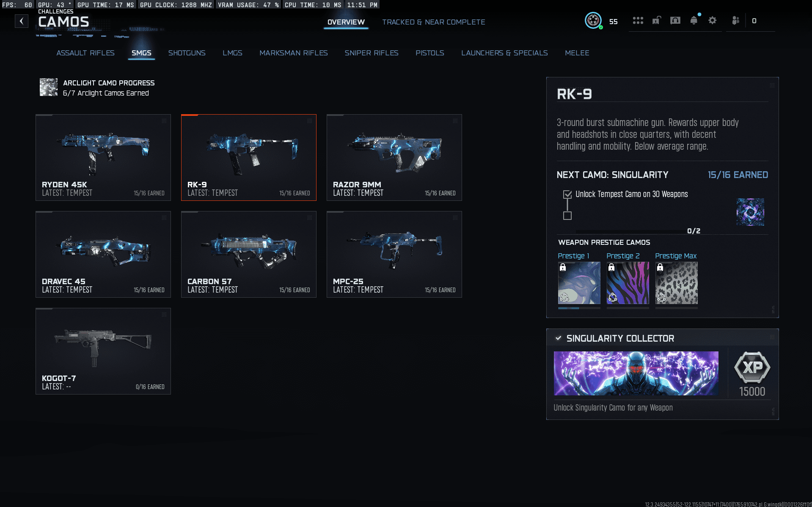
Task: Switch to Tracked & Near Complete tab
Action: click(434, 22)
